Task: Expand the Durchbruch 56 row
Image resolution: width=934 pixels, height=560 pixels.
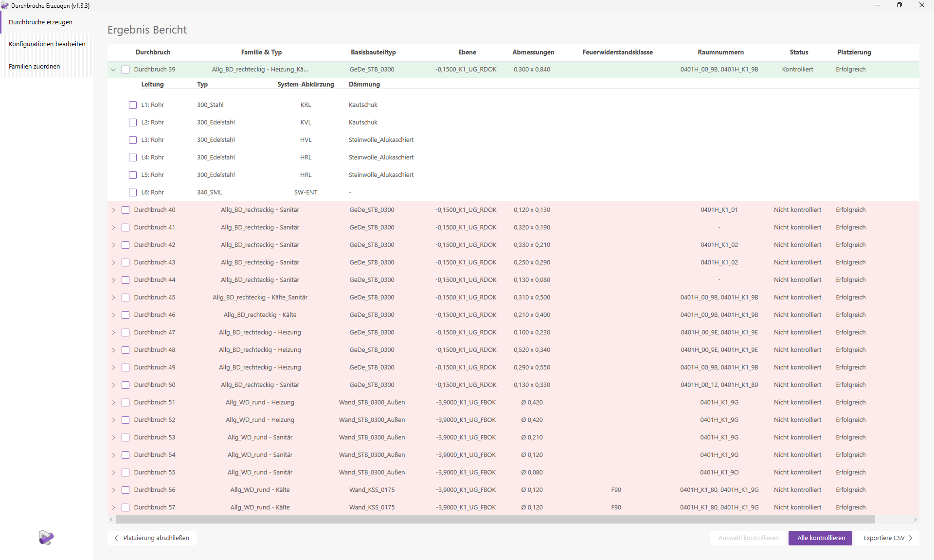Action: (x=113, y=490)
